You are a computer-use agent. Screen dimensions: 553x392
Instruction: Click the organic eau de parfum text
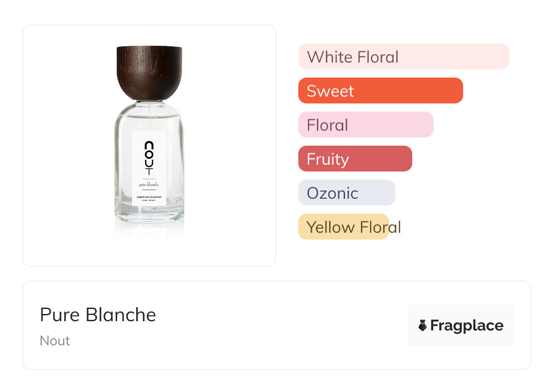pyautogui.click(x=149, y=197)
